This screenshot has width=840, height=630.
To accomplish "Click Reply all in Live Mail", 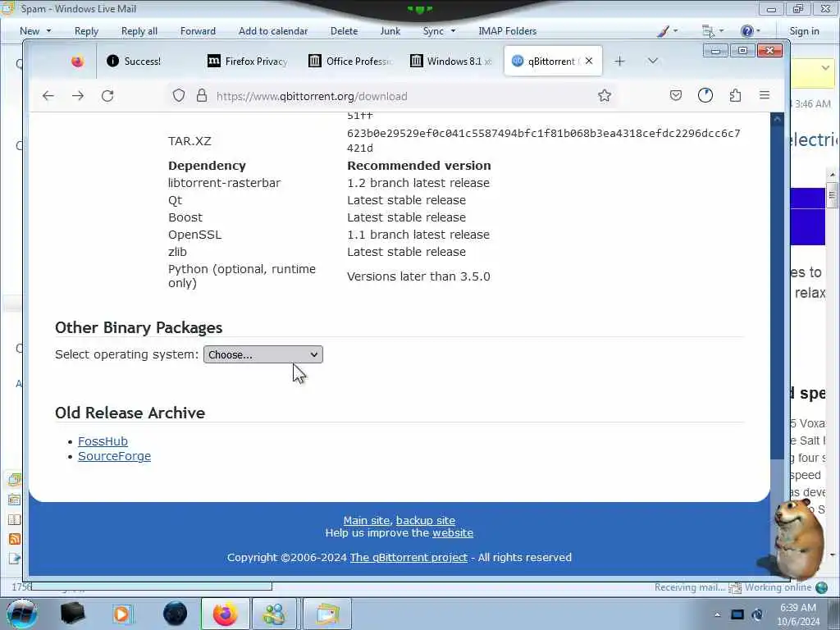I will [139, 31].
